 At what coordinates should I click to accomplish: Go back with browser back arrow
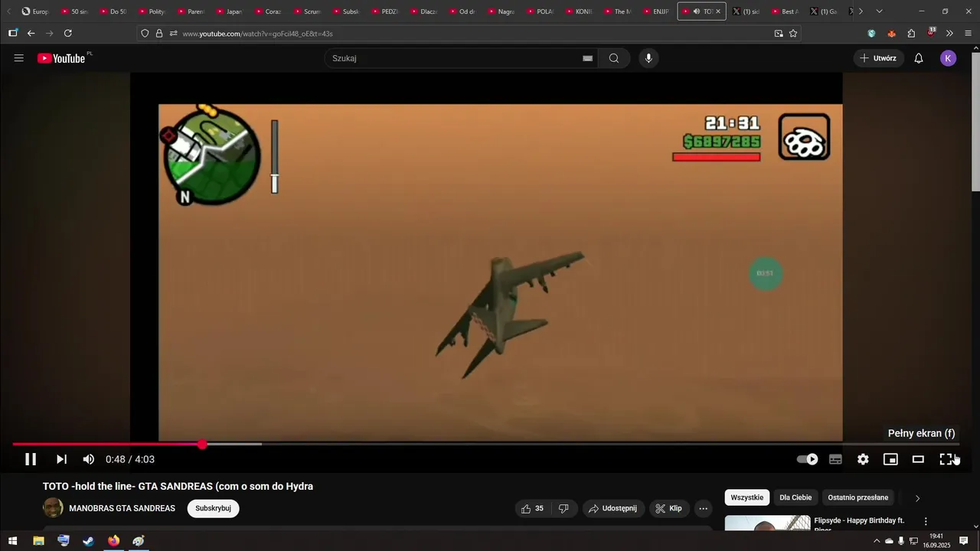[31, 34]
